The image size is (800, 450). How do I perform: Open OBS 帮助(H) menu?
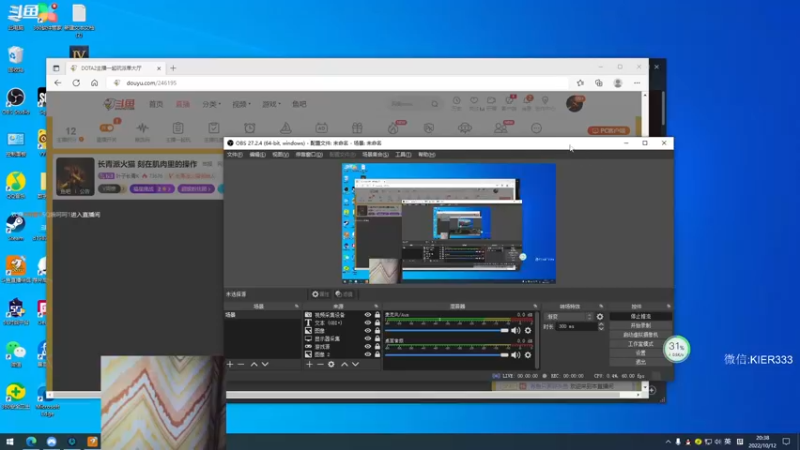pyautogui.click(x=427, y=155)
